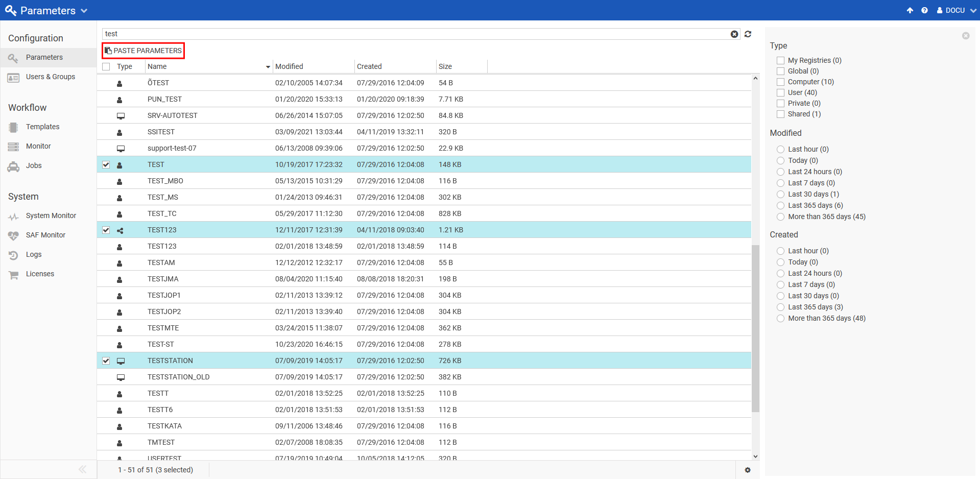Image resolution: width=980 pixels, height=479 pixels.
Task: Close the filter panel with X icon
Action: (965, 36)
